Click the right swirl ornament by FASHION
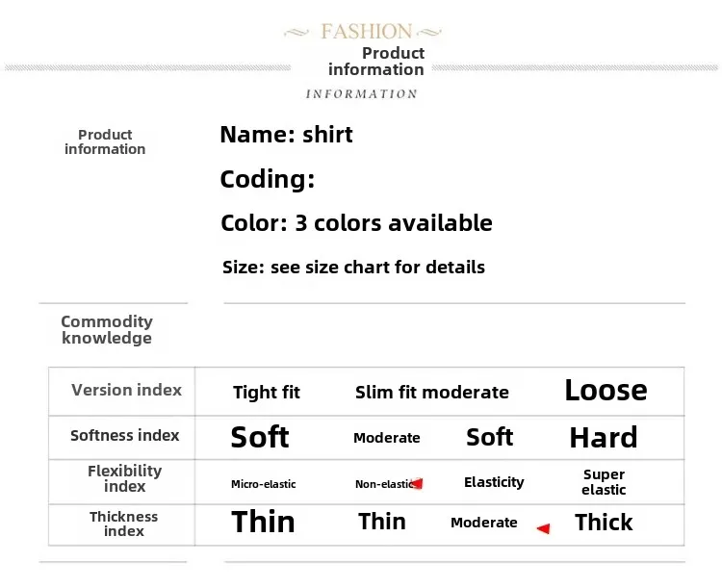 (x=429, y=32)
